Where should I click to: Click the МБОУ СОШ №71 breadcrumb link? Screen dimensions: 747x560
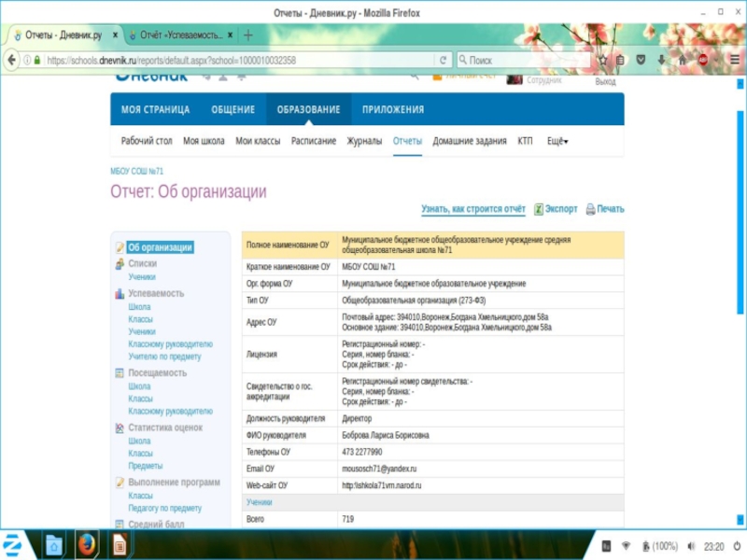(x=136, y=172)
